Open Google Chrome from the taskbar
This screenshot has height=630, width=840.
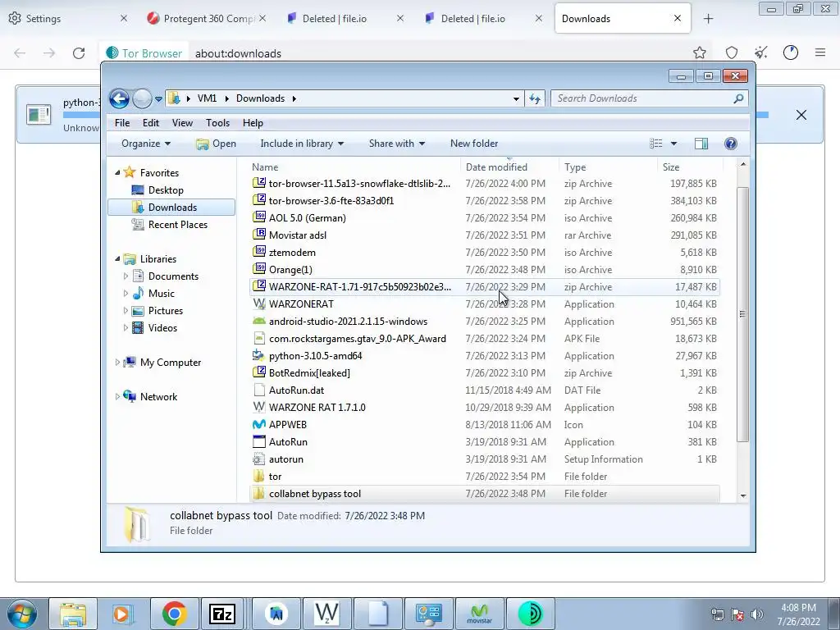point(174,614)
